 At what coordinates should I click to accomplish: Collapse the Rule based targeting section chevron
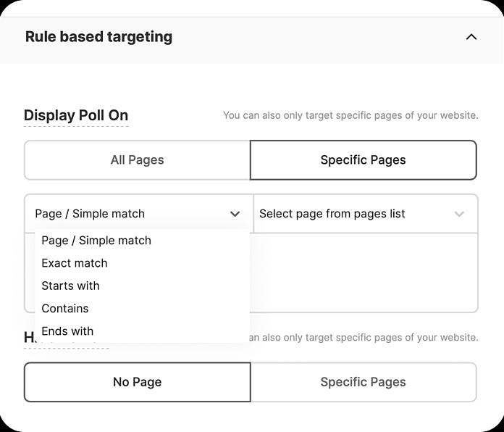tap(471, 37)
